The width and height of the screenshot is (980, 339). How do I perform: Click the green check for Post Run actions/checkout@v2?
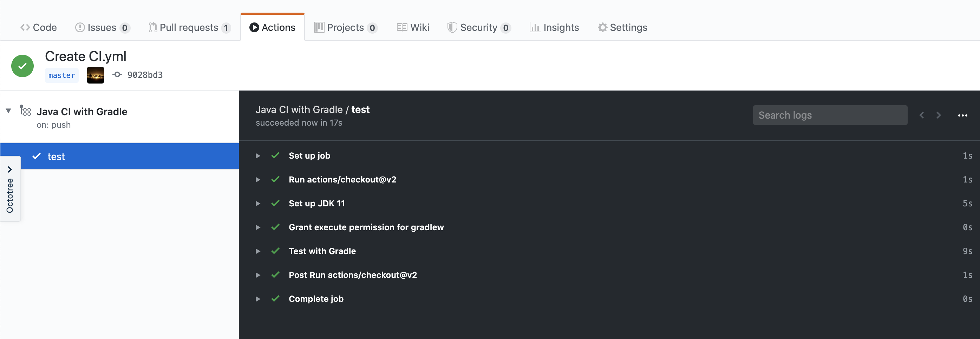coord(275,275)
